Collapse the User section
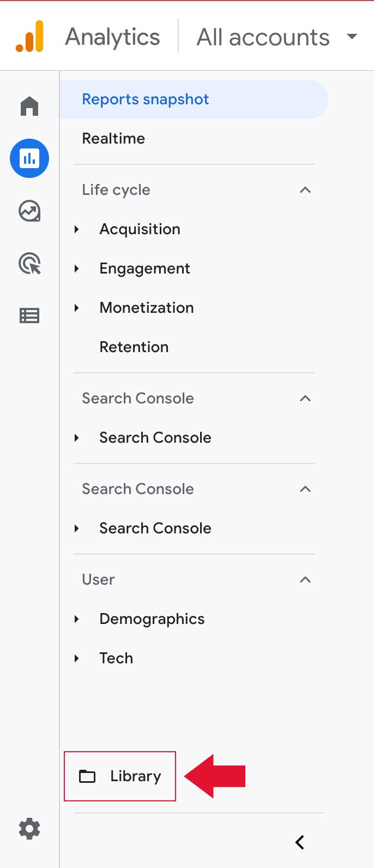The width and height of the screenshot is (374, 868). [x=306, y=580]
